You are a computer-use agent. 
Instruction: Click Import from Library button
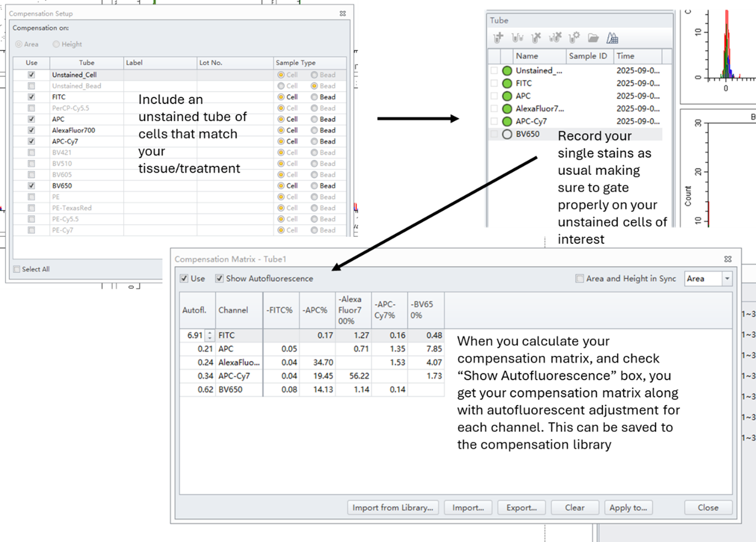(x=393, y=508)
